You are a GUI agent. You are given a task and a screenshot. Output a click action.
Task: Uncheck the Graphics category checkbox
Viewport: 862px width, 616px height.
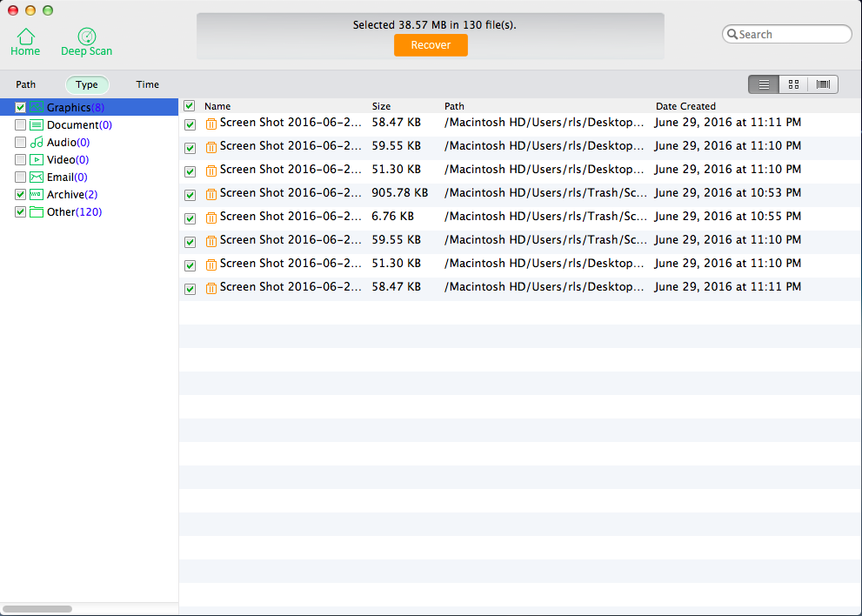pos(20,108)
